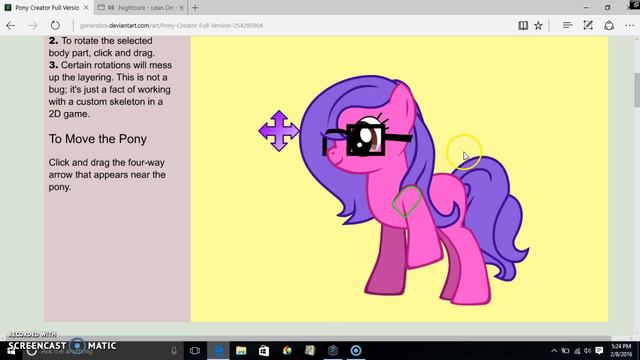Click the Cortana microphone icon in taskbar
Viewport: 640px width, 360px height.
tap(174, 351)
